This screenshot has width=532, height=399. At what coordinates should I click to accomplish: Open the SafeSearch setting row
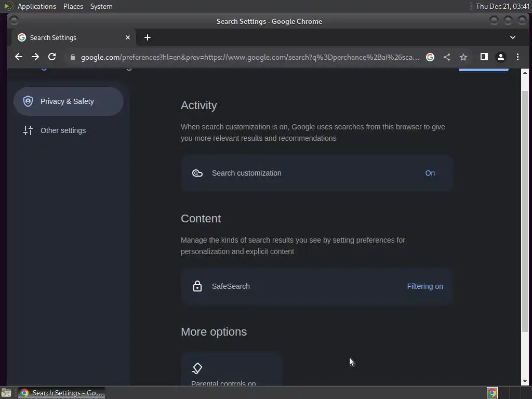[x=317, y=286]
